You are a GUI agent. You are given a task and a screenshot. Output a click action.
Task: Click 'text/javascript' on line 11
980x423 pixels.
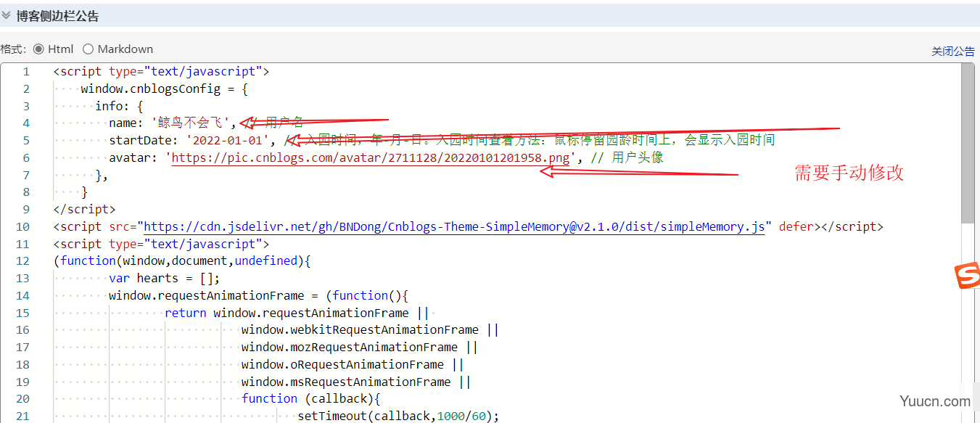[203, 244]
